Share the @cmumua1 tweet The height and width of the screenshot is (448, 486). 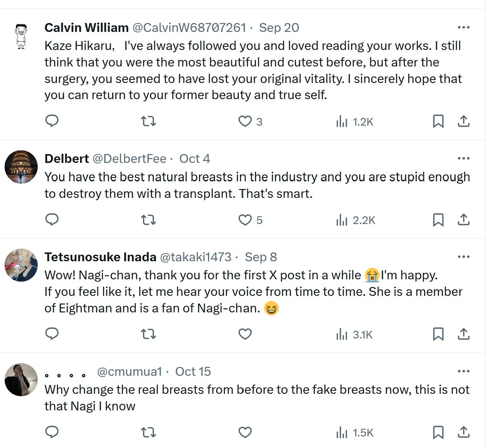point(464,433)
